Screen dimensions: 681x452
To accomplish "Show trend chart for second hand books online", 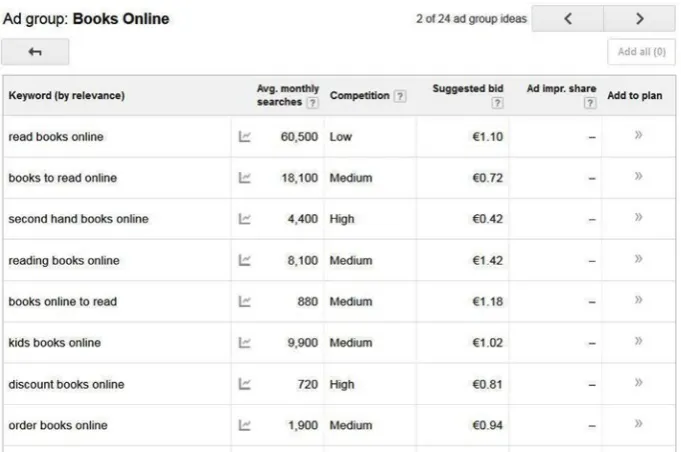I will point(245,219).
